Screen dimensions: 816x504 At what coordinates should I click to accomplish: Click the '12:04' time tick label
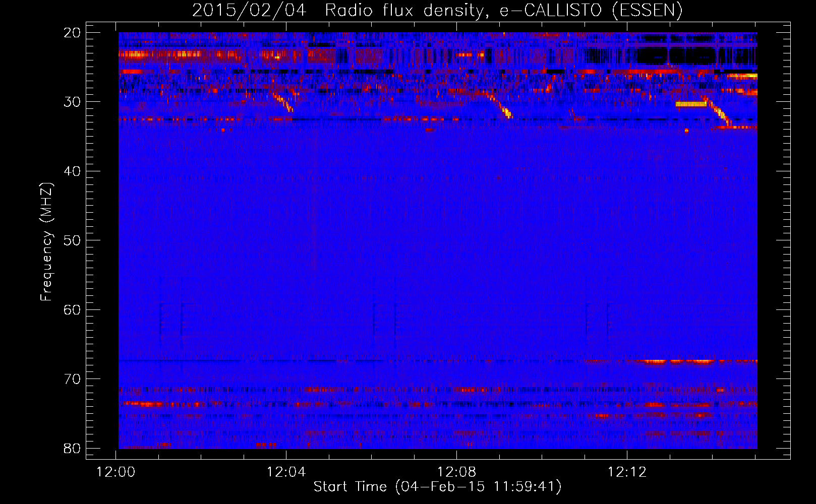[286, 472]
